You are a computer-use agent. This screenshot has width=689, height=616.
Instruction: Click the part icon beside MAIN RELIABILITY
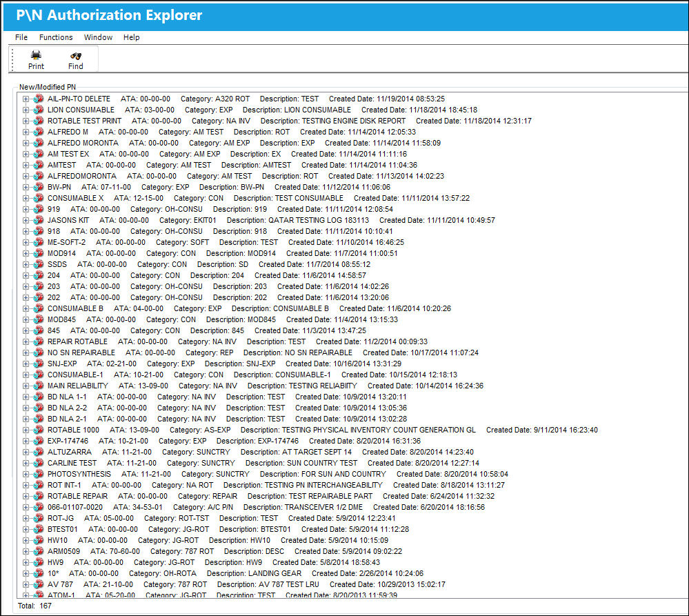(39, 386)
